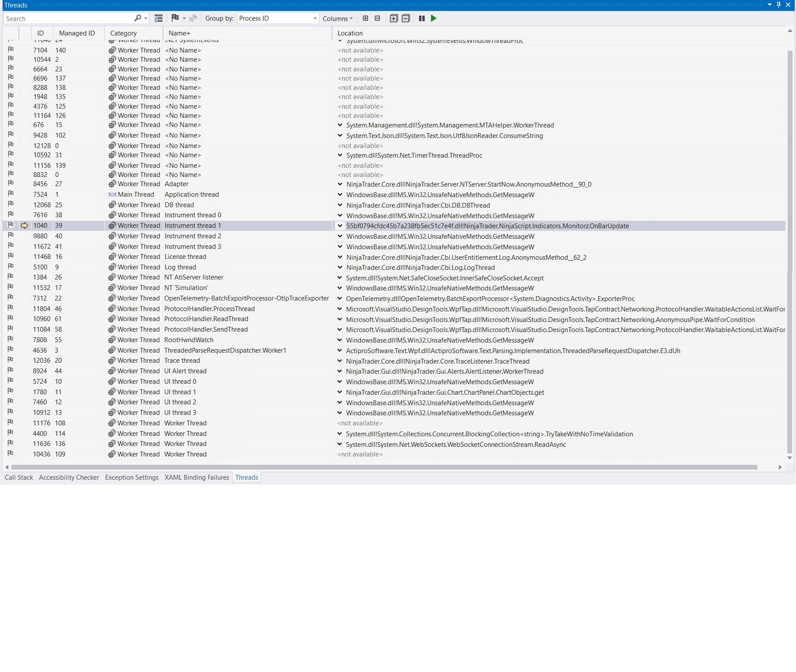Sort by the Location column header
796x672 pixels.
click(559, 33)
